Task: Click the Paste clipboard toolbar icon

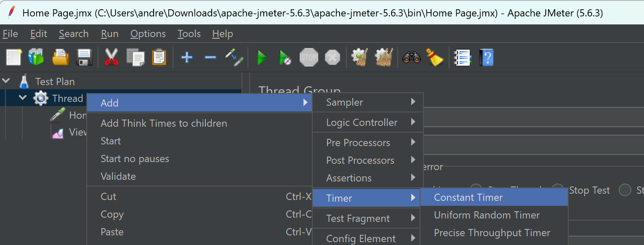Action: (x=159, y=57)
